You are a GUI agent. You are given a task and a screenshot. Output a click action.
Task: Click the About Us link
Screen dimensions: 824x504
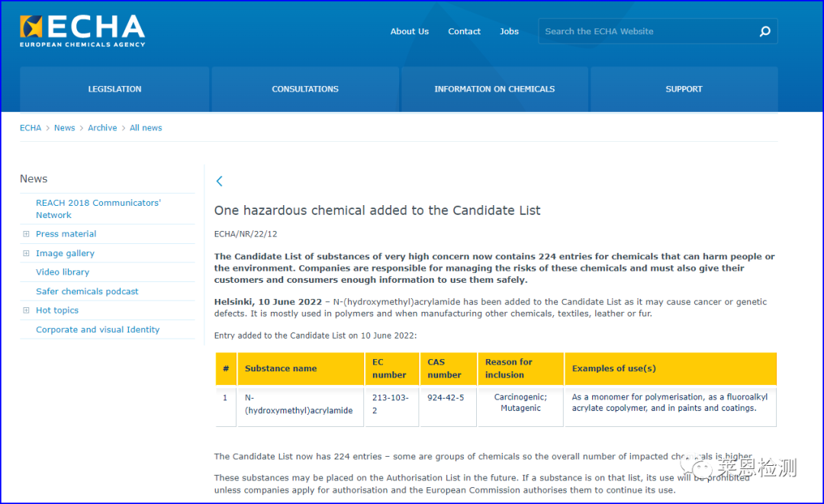[410, 31]
